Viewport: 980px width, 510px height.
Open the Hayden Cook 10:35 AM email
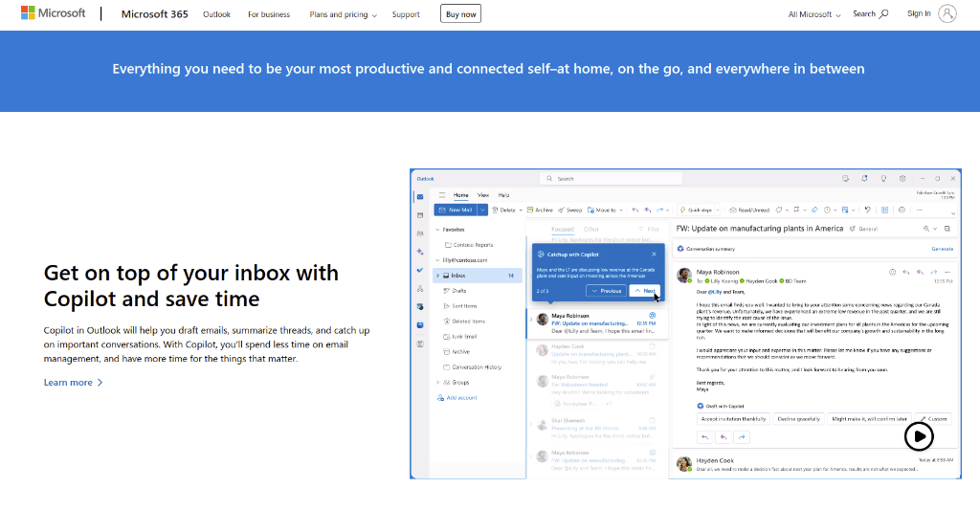pyautogui.click(x=597, y=354)
